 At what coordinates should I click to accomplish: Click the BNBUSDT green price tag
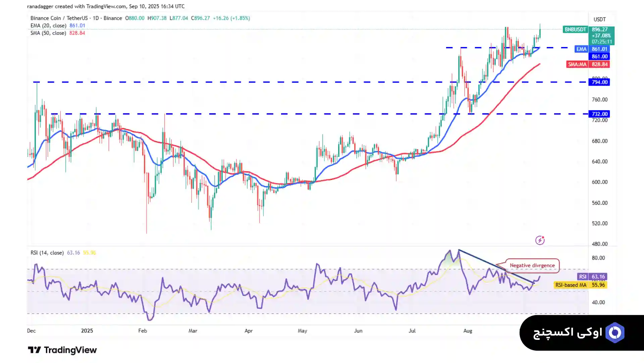tap(575, 30)
